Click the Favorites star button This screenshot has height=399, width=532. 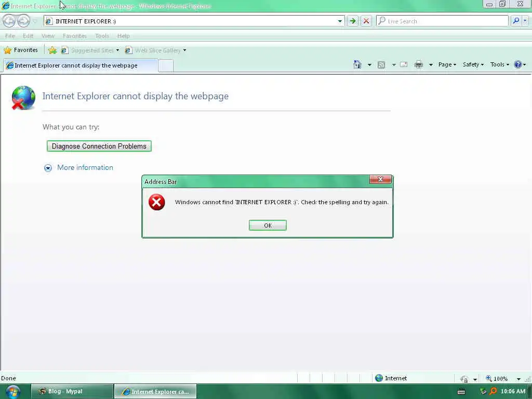[x=21, y=50]
